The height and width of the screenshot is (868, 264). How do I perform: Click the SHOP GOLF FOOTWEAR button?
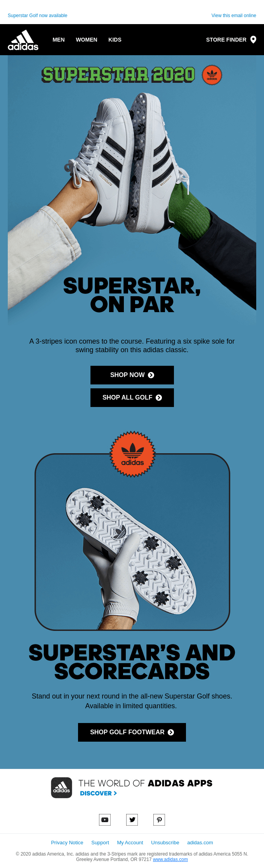tap(132, 732)
